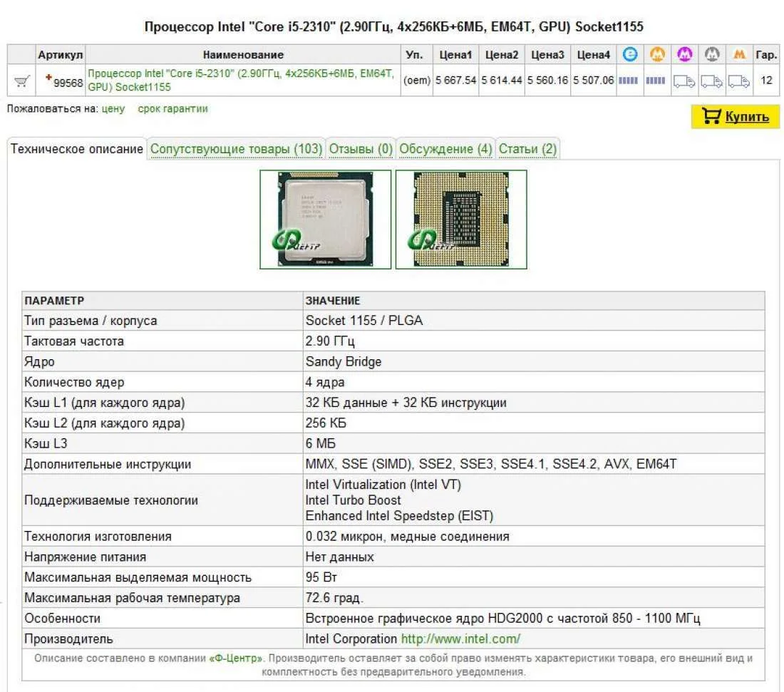The width and height of the screenshot is (784, 692).
Task: Click the Цена1 column header
Action: [x=455, y=55]
